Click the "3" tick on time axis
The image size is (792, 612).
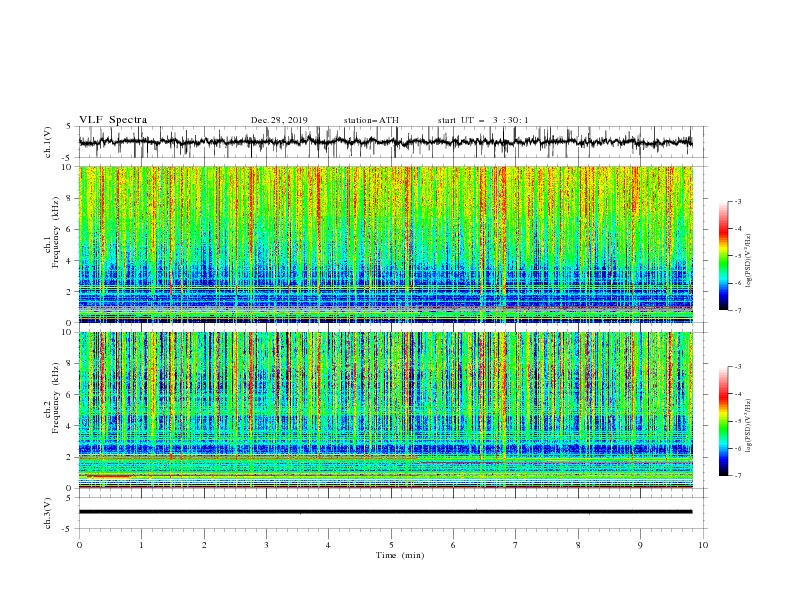tap(266, 545)
